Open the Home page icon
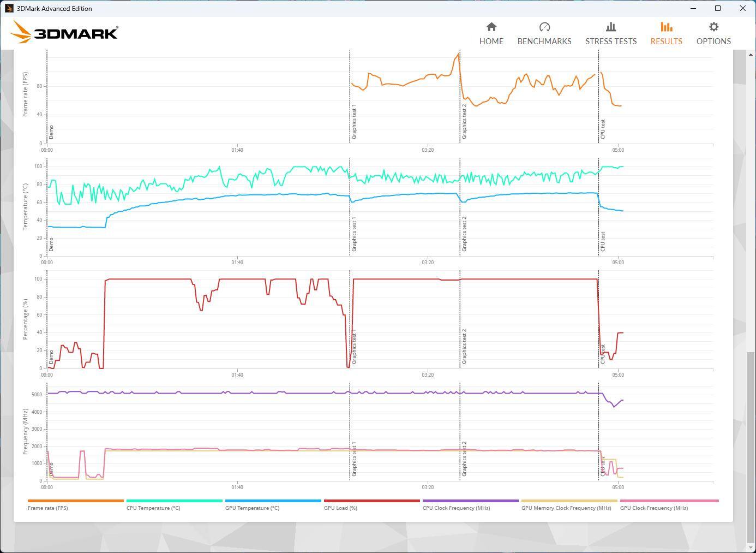Screen dimensions: 756x553 [491, 27]
